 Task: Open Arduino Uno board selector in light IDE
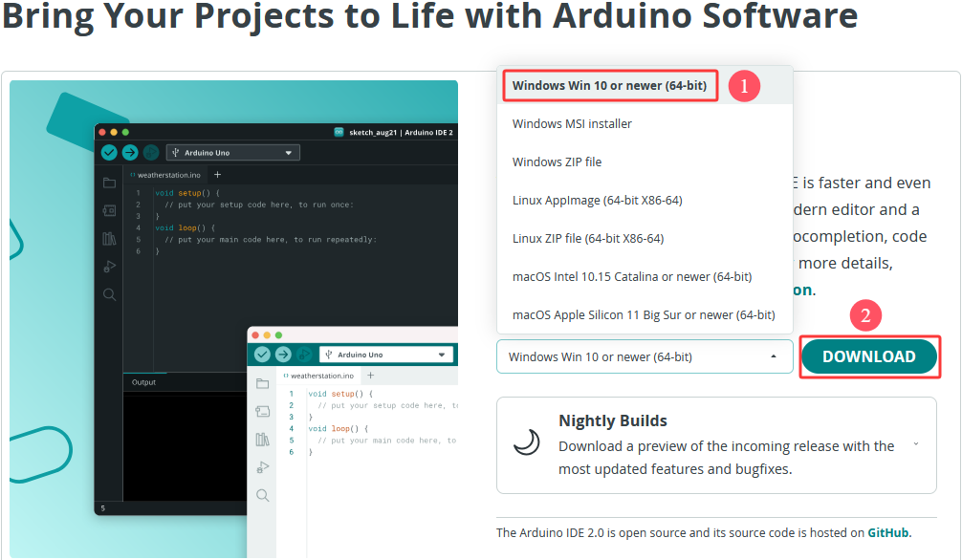pos(386,355)
